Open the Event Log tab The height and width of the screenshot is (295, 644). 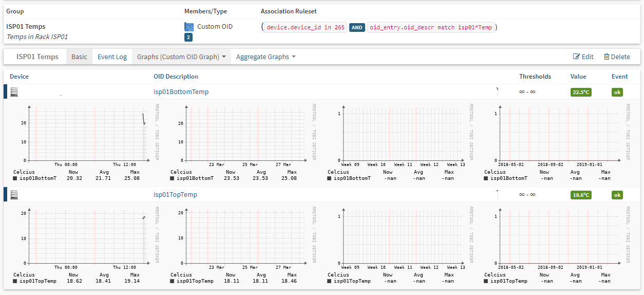(112, 57)
